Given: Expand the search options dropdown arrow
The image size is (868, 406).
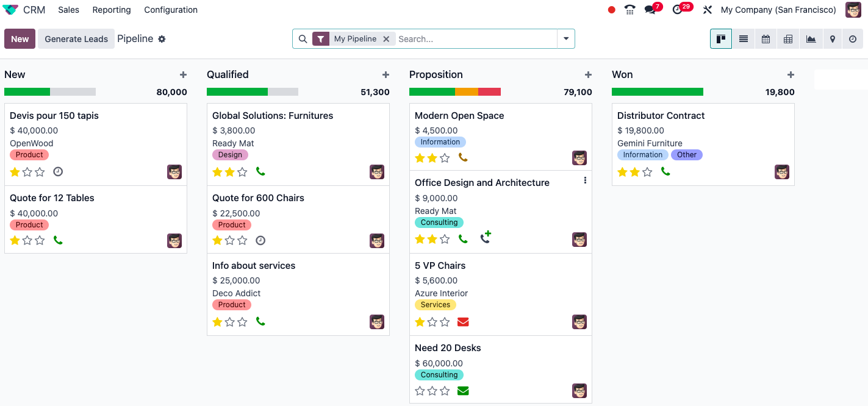Looking at the screenshot, I should tap(566, 39).
